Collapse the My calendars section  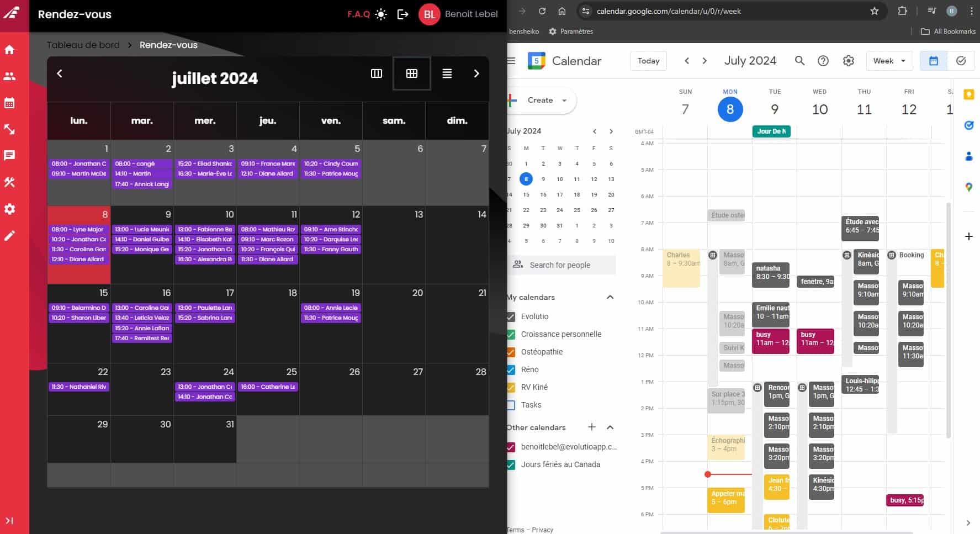[x=610, y=297]
